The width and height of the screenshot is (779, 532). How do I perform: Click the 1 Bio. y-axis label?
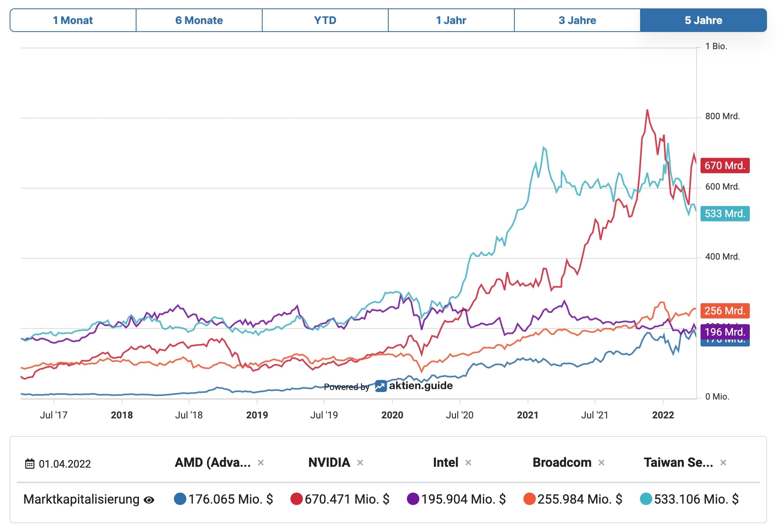pyautogui.click(x=716, y=46)
